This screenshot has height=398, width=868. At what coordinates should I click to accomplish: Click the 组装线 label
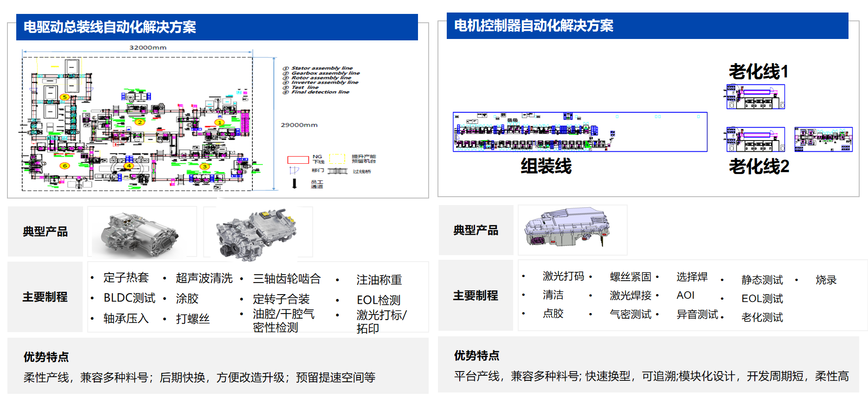tap(546, 166)
